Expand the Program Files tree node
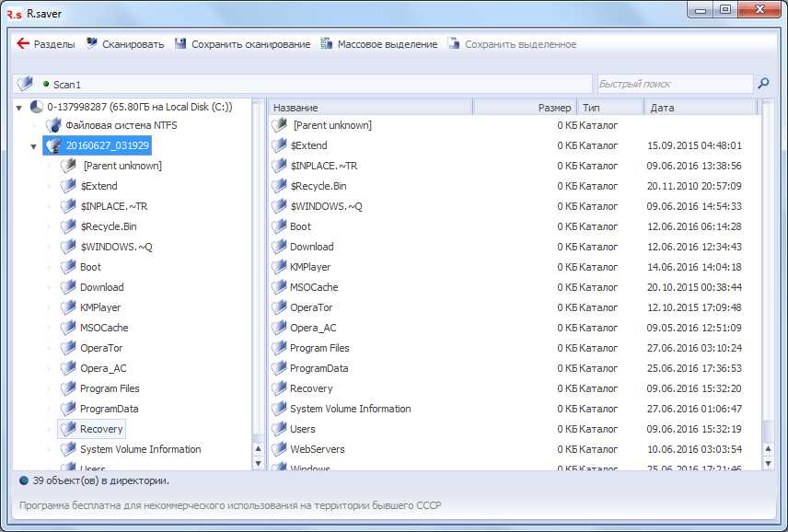The height and width of the screenshot is (532, 788). [49, 388]
